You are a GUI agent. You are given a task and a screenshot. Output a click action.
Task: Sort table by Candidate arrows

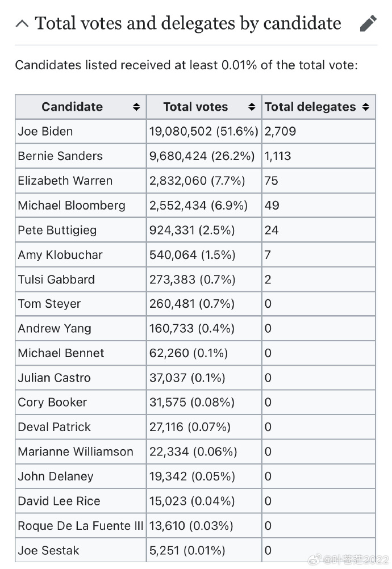(136, 107)
